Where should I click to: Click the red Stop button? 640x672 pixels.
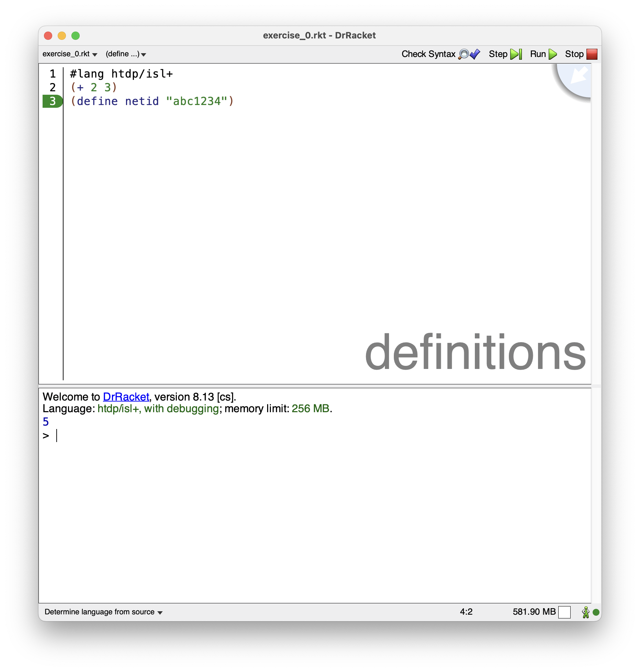click(x=581, y=54)
